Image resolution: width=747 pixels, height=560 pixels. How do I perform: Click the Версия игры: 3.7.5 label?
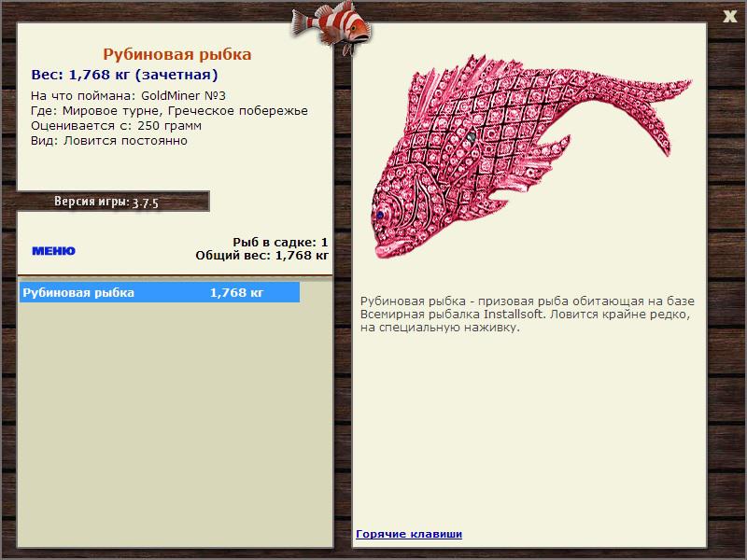[106, 202]
